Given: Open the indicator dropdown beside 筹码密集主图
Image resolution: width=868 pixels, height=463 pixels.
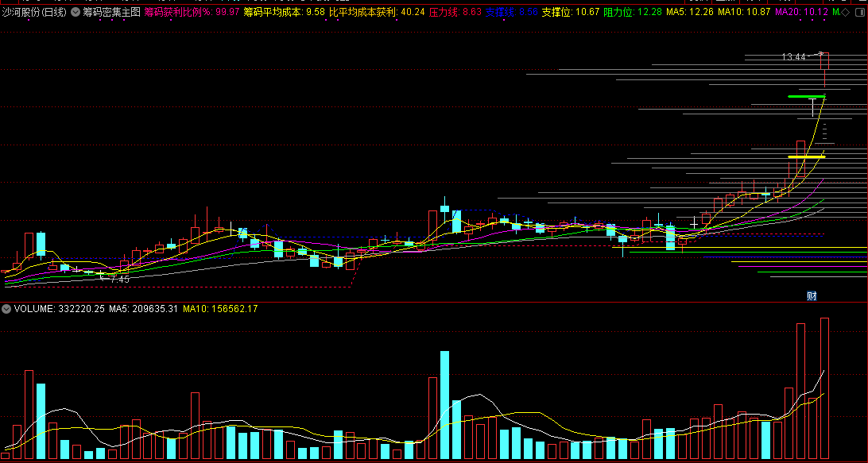Looking at the screenshot, I should tap(76, 12).
